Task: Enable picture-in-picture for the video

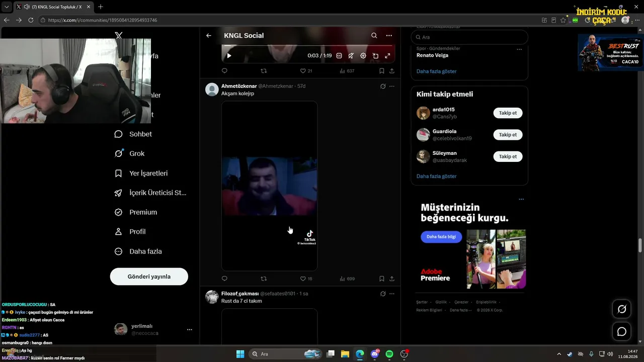Action: [375, 56]
